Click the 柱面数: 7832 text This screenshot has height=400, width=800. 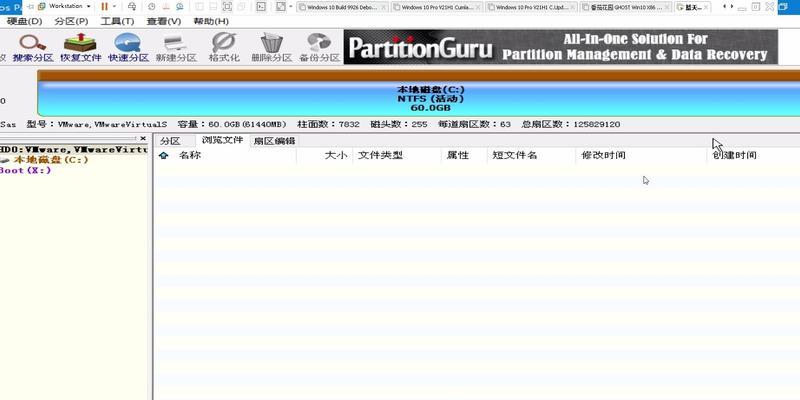tap(329, 124)
